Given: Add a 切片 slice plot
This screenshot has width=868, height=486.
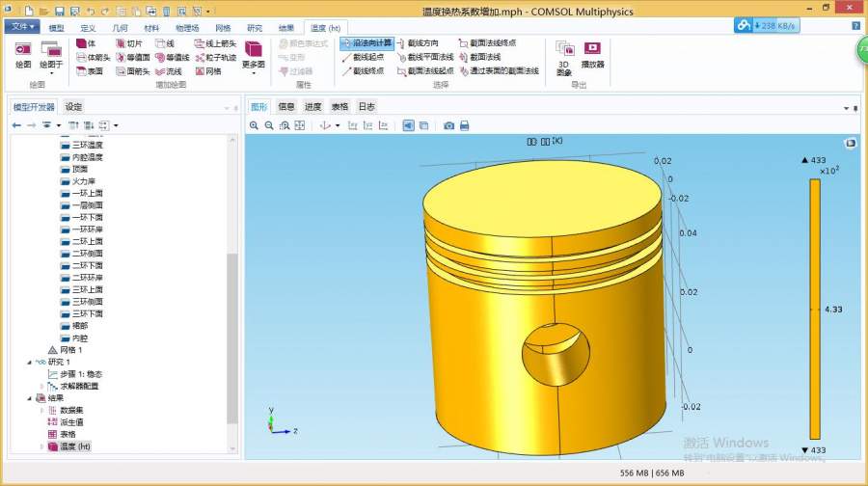Looking at the screenshot, I should 129,43.
